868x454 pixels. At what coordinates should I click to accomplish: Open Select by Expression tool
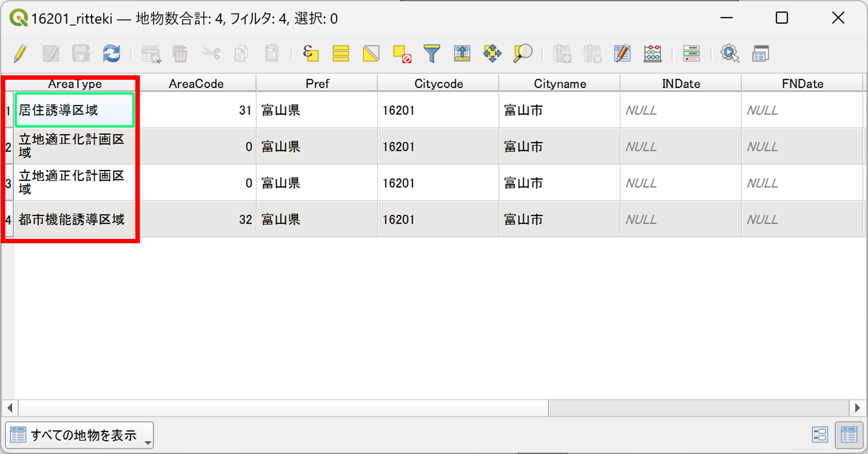point(310,54)
